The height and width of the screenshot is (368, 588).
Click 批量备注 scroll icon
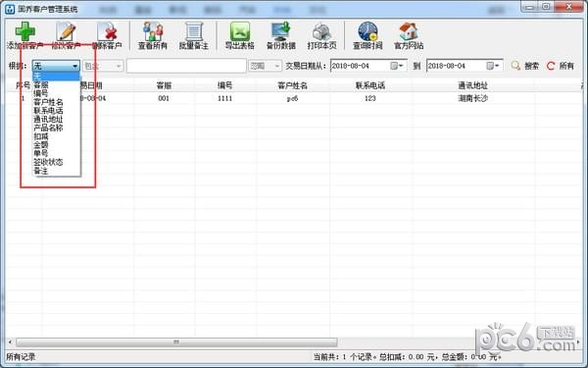click(193, 31)
